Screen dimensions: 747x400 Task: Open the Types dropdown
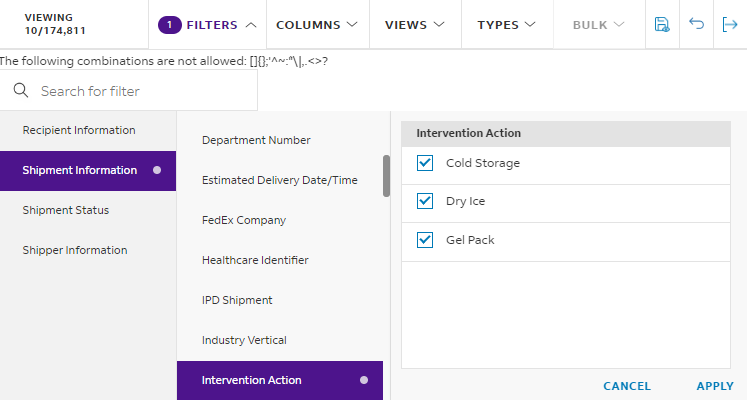click(507, 25)
